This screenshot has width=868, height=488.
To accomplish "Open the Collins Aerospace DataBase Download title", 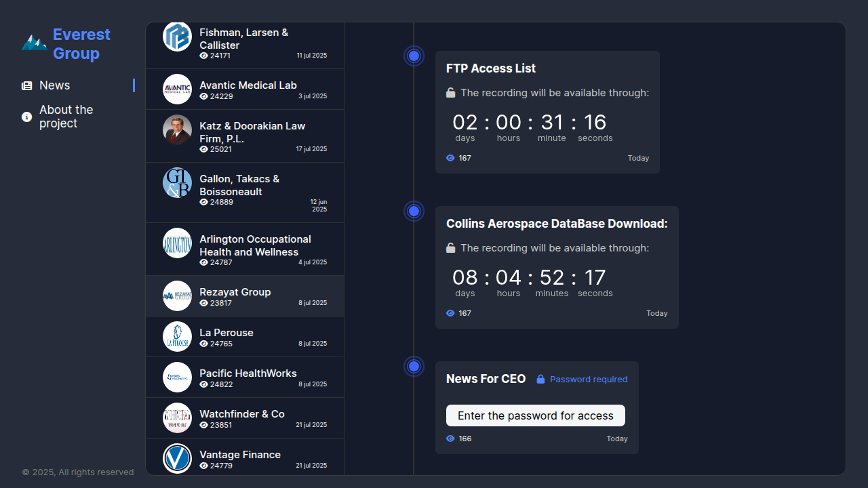I will pos(557,224).
